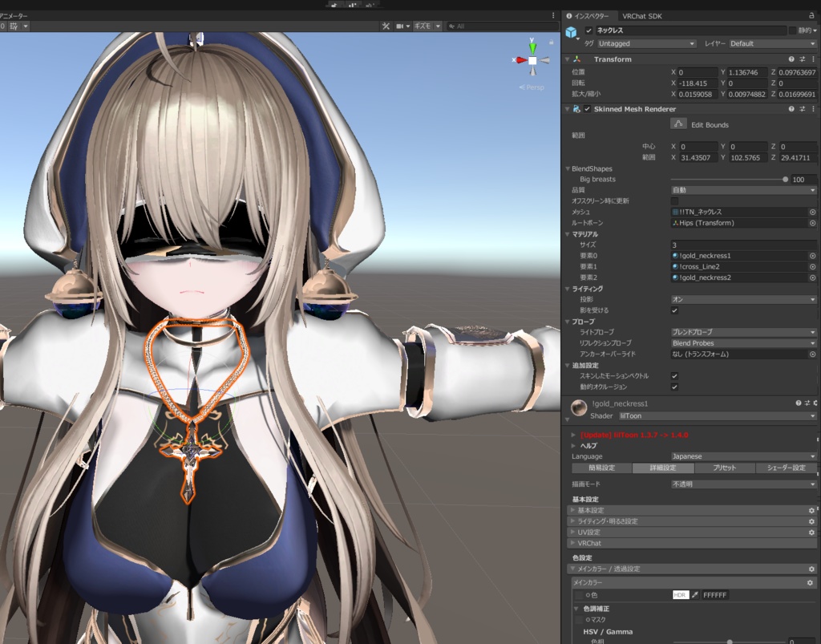The image size is (821, 644).
Task: Open object picker for 要素0 material
Action: [813, 256]
